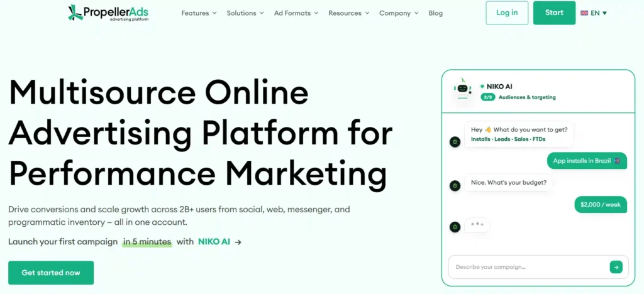Viewport: 644px width, 294px height.
Task: Go to the Blog page
Action: click(435, 13)
